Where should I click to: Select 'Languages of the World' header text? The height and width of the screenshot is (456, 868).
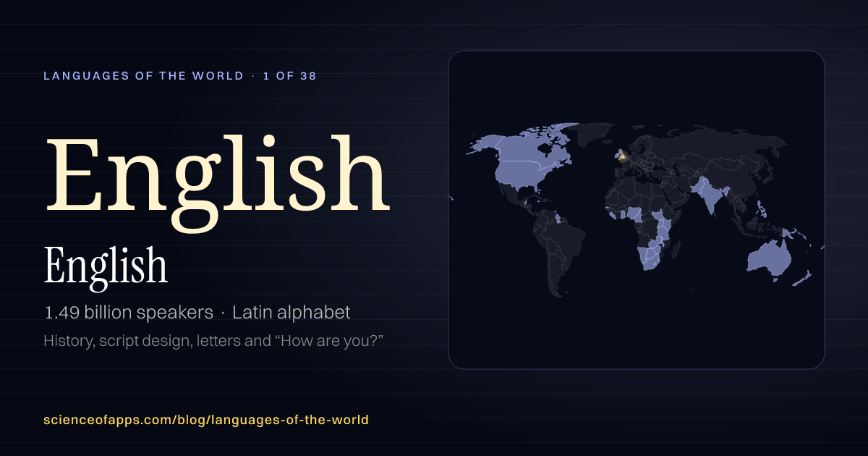(x=143, y=76)
